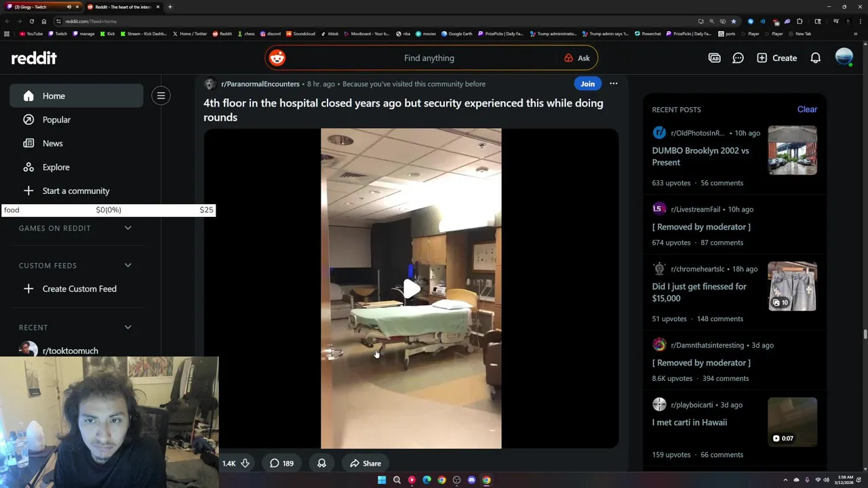Open the tiktok bookmark
Screen dimensions: 868x488
(x=330, y=34)
